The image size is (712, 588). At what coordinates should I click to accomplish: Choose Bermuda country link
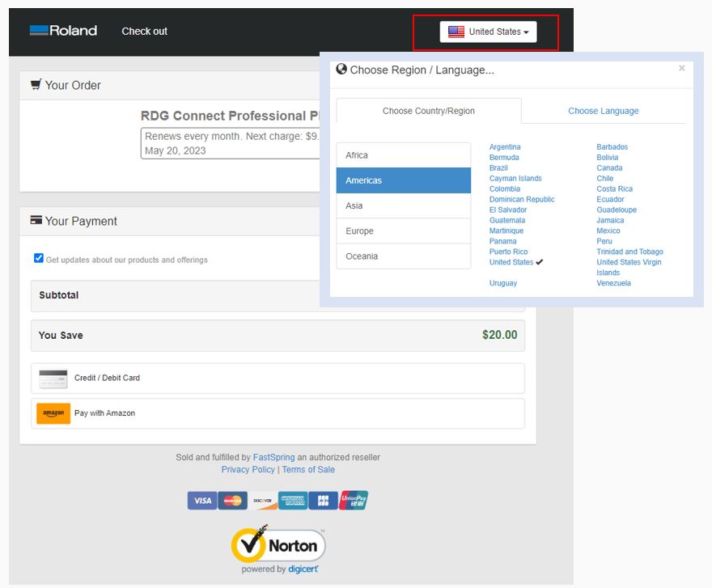[504, 157]
